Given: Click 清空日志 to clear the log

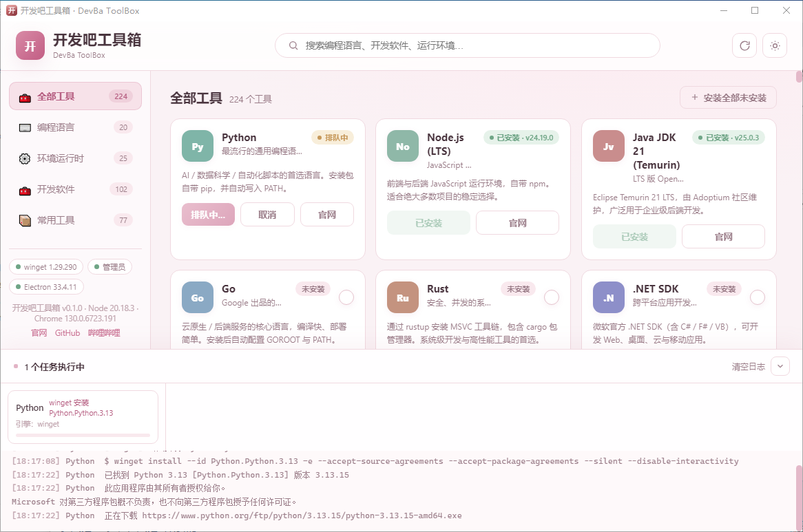Looking at the screenshot, I should (x=748, y=366).
